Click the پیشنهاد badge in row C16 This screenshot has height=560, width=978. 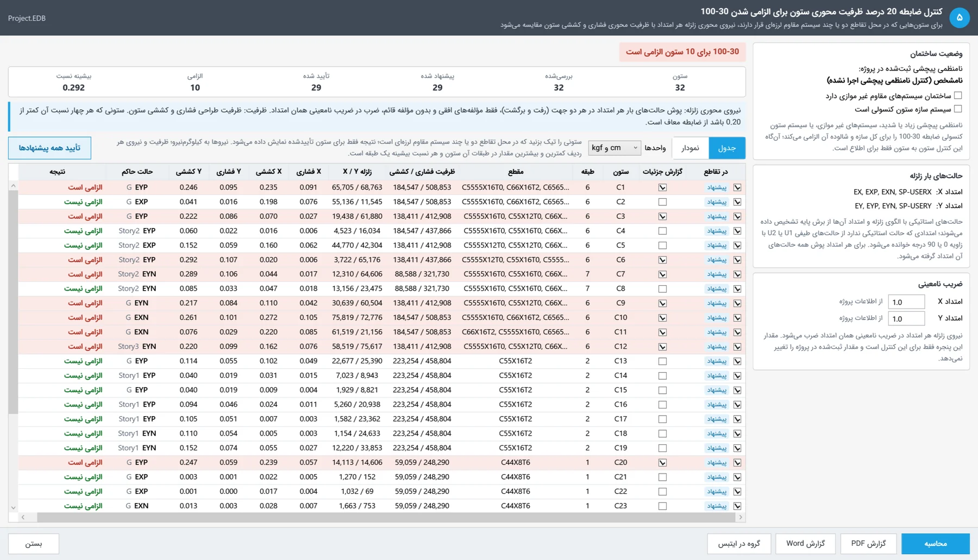pos(717,405)
